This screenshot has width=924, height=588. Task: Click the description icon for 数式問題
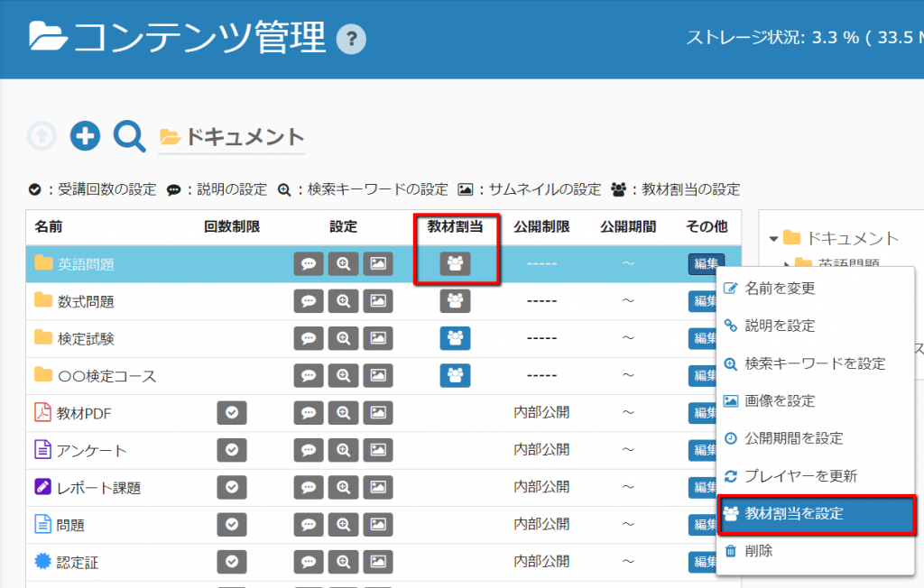point(309,301)
